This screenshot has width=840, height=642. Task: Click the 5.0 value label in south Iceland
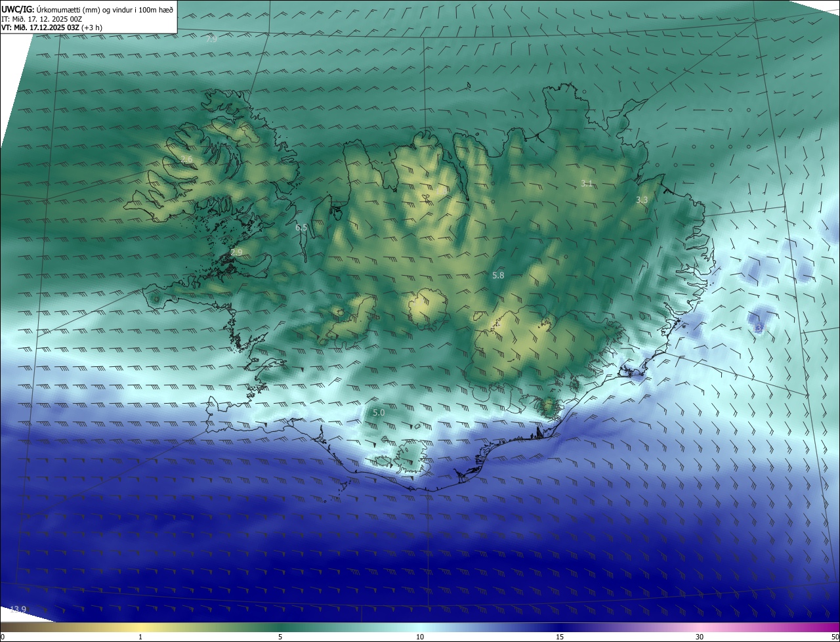point(379,413)
